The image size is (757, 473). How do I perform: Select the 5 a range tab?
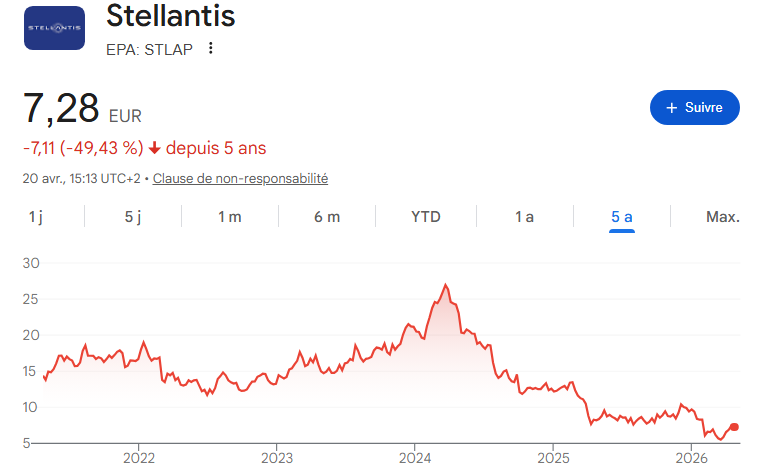622,217
